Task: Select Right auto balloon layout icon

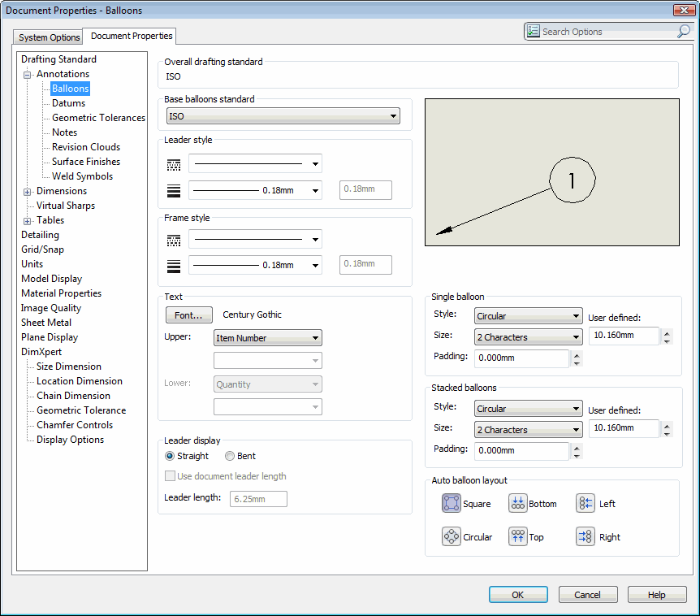Action: point(585,536)
